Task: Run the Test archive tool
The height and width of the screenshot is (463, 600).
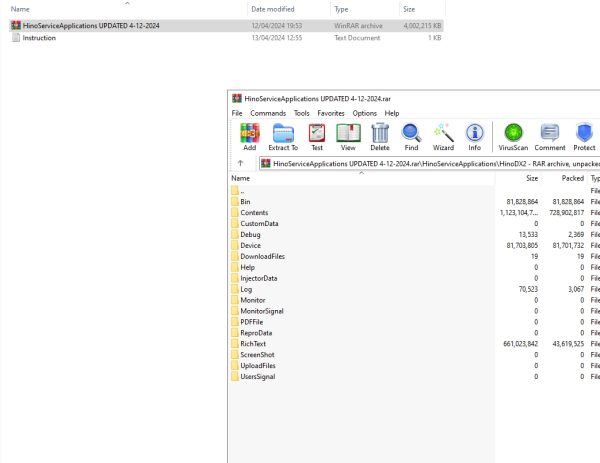Action: click(317, 133)
